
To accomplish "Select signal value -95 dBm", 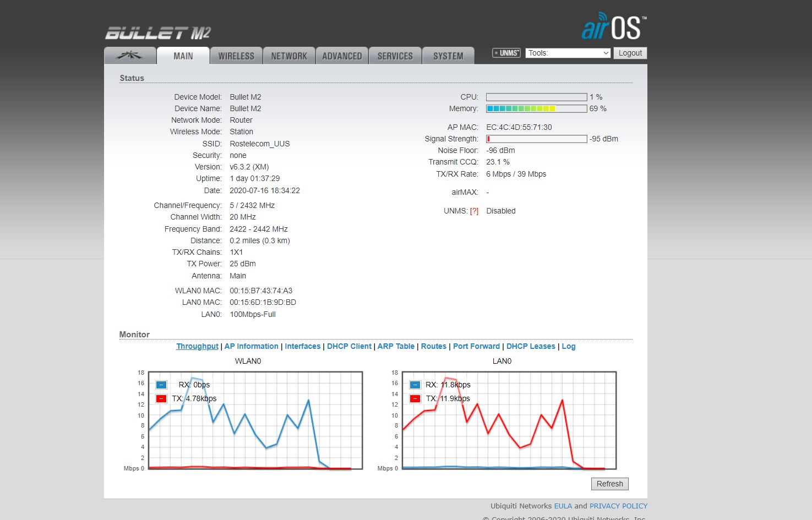I will pyautogui.click(x=604, y=139).
